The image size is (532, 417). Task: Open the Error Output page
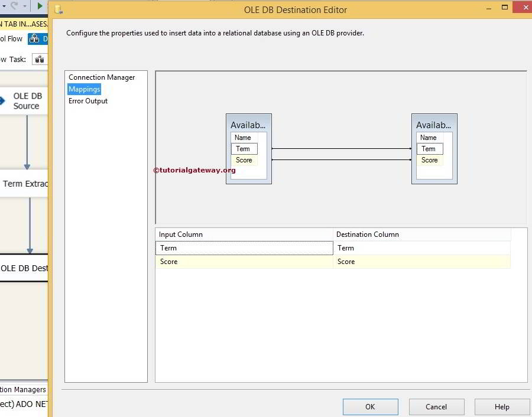[x=87, y=101]
